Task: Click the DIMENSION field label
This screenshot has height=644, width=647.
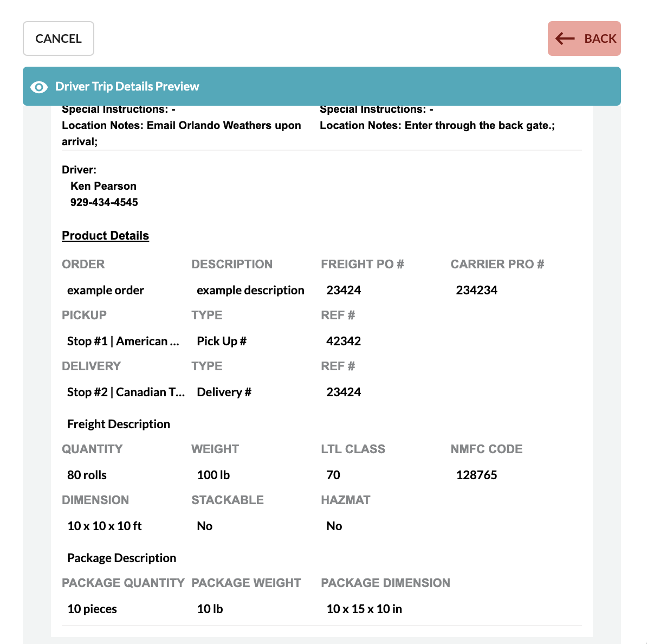Action: 95,500
